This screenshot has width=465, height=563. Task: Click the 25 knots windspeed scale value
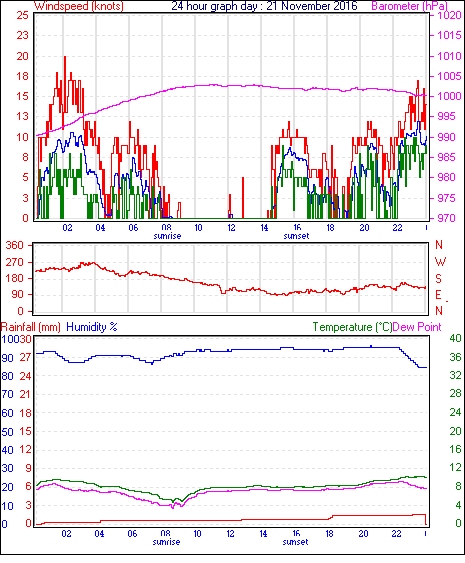coord(22,15)
